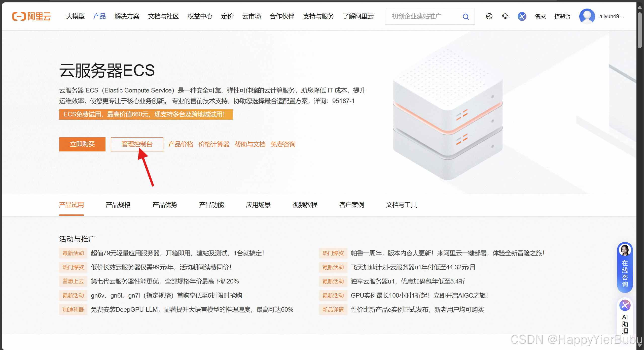Click the headset support icon
644x350 pixels.
point(505,16)
